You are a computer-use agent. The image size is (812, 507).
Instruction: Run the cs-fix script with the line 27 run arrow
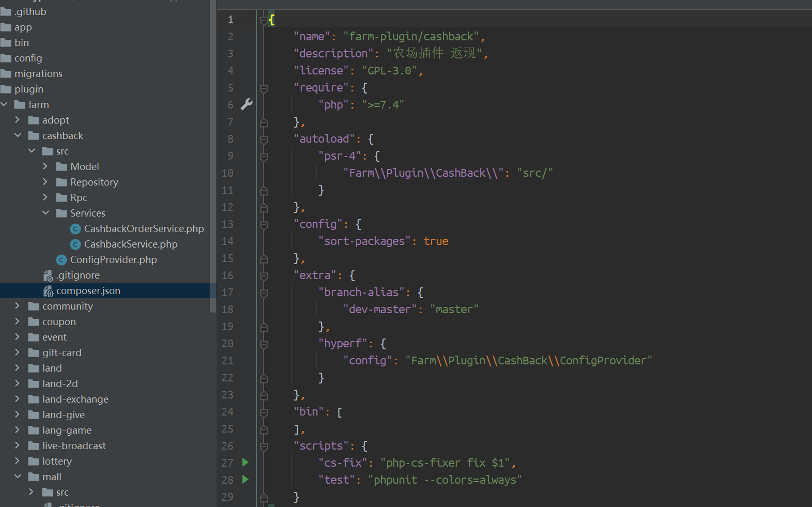tap(246, 463)
